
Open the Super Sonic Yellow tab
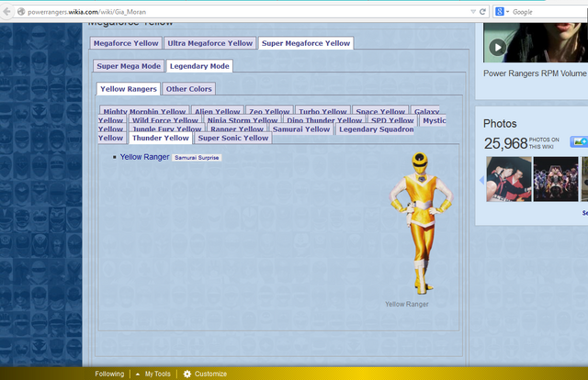coord(233,138)
